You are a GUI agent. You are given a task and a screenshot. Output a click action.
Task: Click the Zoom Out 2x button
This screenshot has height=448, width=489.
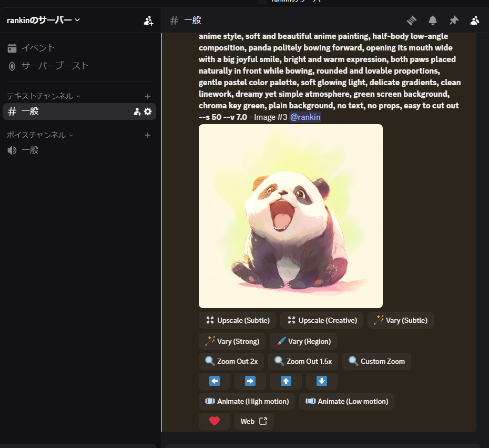(x=231, y=361)
